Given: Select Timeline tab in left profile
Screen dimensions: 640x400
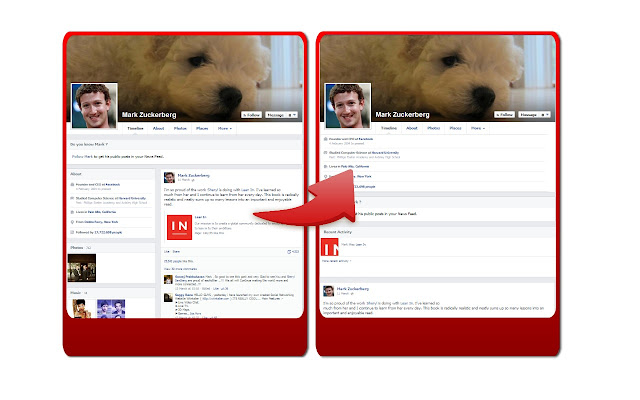Looking at the screenshot, I should 135,128.
